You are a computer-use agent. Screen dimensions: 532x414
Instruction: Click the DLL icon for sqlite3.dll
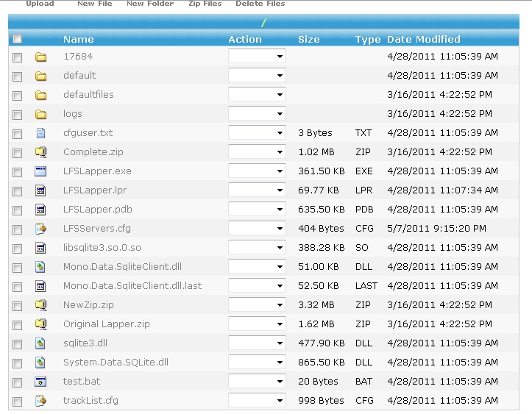[x=40, y=344]
